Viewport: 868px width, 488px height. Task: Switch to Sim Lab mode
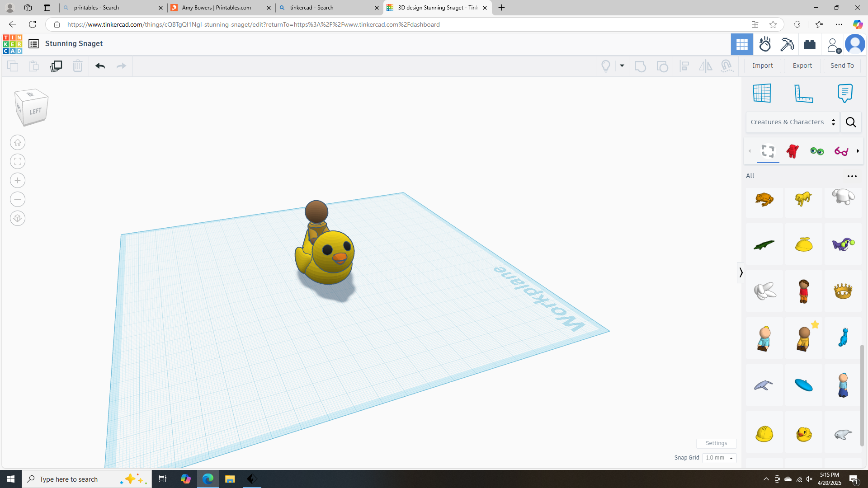click(765, 44)
